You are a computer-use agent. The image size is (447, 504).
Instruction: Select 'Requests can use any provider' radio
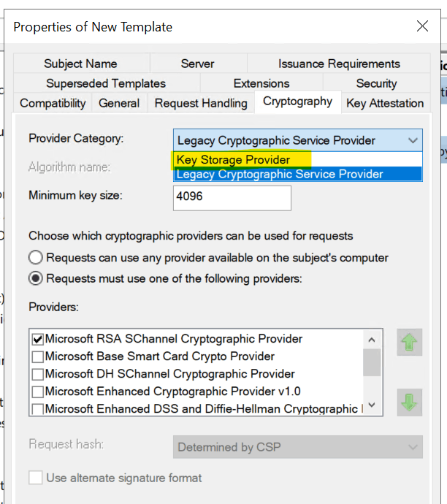[35, 257]
